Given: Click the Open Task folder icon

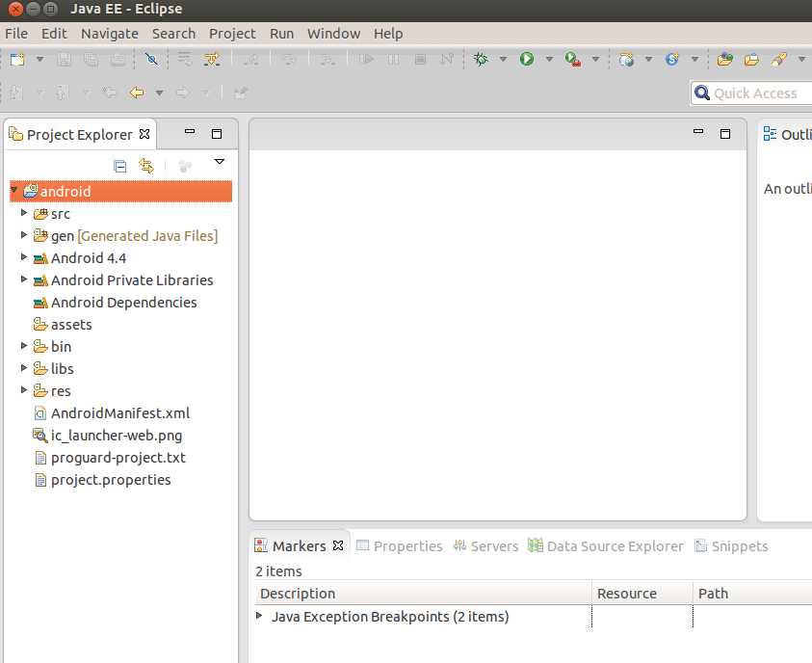Looking at the screenshot, I should pyautogui.click(x=751, y=60).
